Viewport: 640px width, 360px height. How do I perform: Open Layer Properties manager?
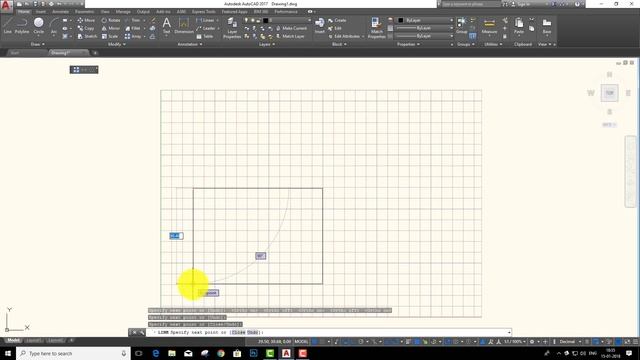click(232, 28)
